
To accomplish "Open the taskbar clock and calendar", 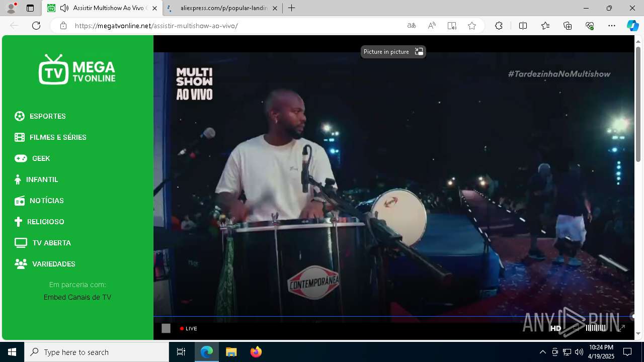I will [602, 352].
